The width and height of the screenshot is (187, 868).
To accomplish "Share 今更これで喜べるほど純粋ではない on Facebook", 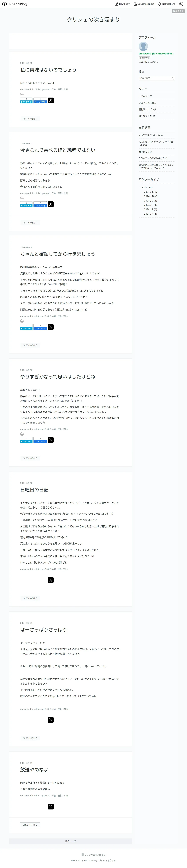I will (x=40, y=205).
